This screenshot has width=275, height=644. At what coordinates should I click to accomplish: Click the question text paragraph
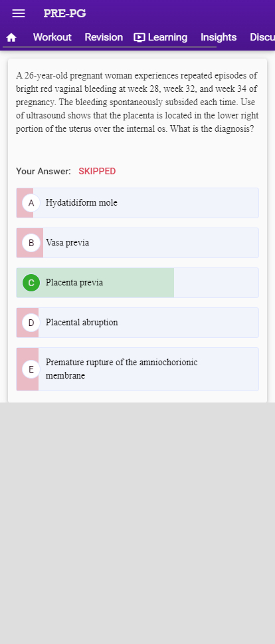click(x=137, y=102)
